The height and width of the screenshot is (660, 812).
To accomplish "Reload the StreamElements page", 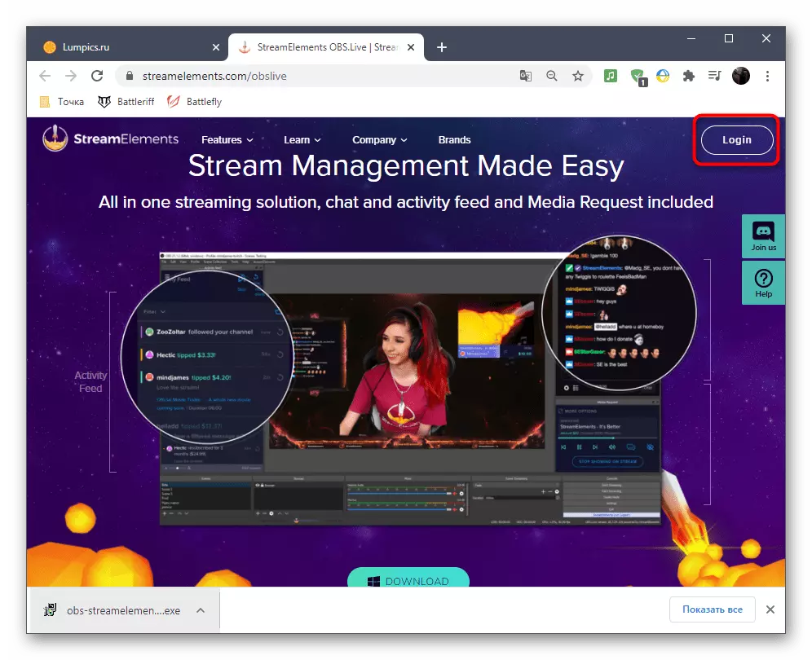I will click(97, 76).
